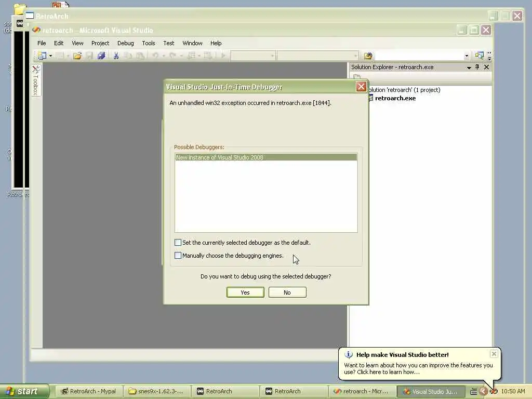This screenshot has width=532, height=399.
Task: Click the New Project toolbar icon
Action: pos(42,55)
